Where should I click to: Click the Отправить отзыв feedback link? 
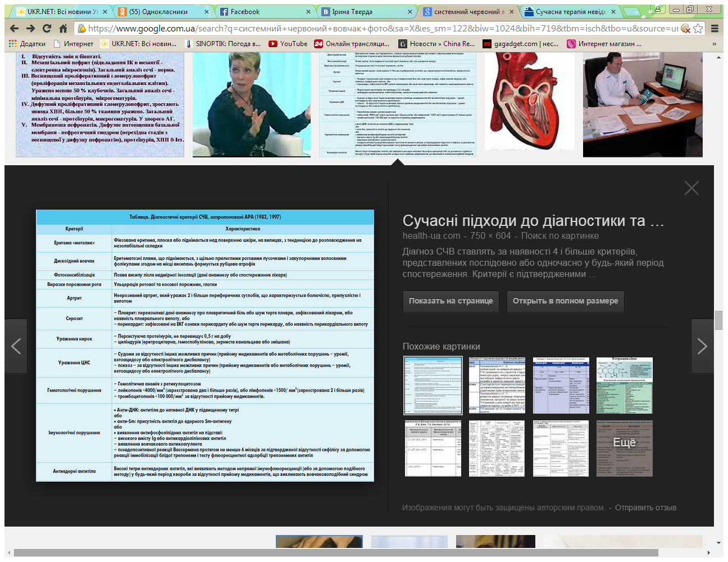[645, 507]
